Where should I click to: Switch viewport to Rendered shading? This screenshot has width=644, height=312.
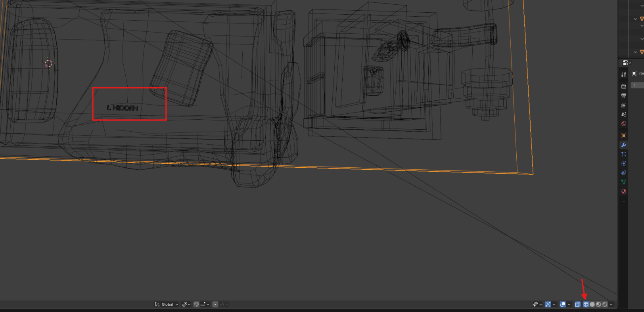pos(605,304)
